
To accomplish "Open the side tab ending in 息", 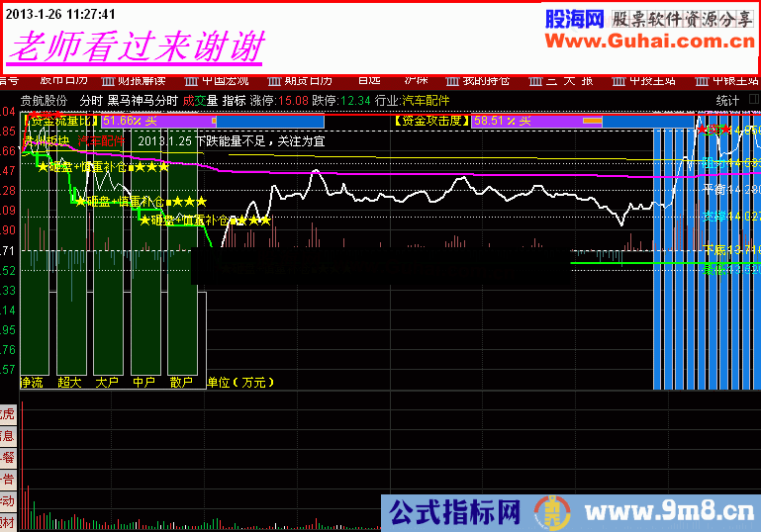I will click(8, 436).
